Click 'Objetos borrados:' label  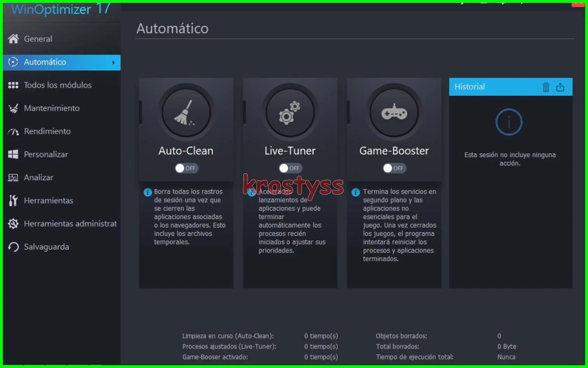(401, 336)
